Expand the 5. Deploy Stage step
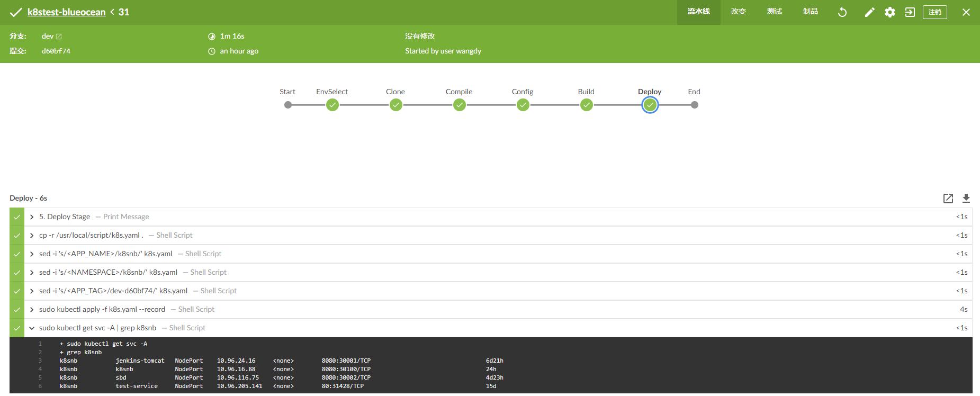Screen dimensions: 980x396 pyautogui.click(x=32, y=217)
